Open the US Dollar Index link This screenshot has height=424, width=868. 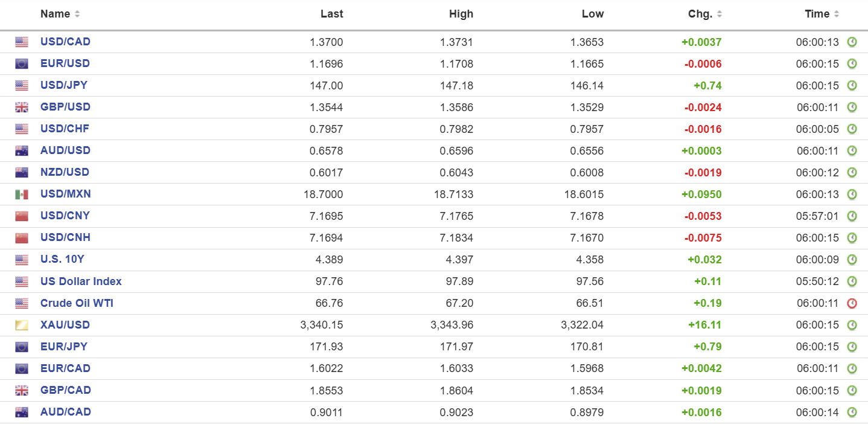pos(81,281)
